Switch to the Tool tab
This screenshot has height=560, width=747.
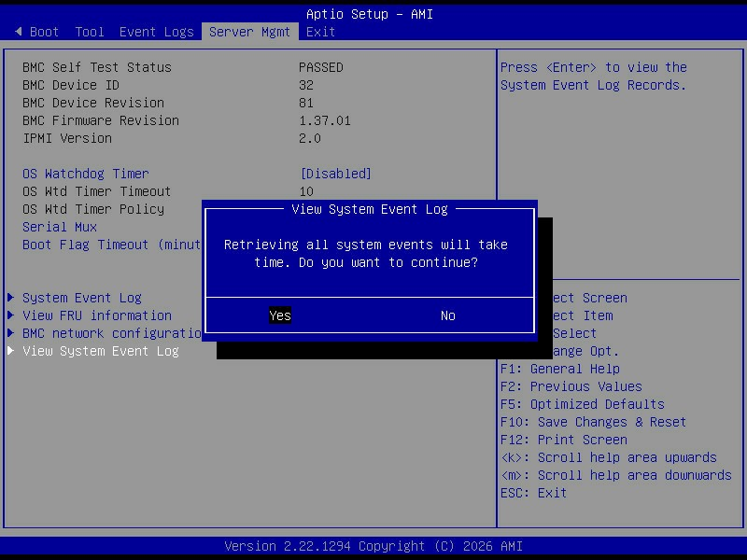[x=90, y=32]
